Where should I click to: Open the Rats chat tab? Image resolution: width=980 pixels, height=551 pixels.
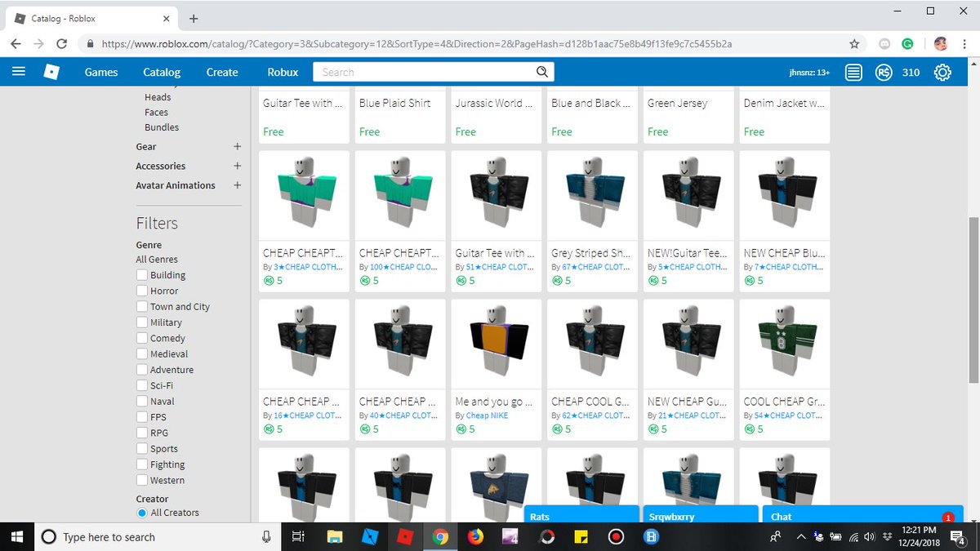(x=581, y=516)
